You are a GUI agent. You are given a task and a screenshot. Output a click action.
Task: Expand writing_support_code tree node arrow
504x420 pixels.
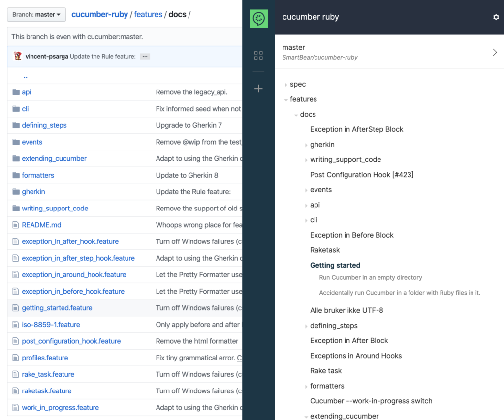click(306, 160)
